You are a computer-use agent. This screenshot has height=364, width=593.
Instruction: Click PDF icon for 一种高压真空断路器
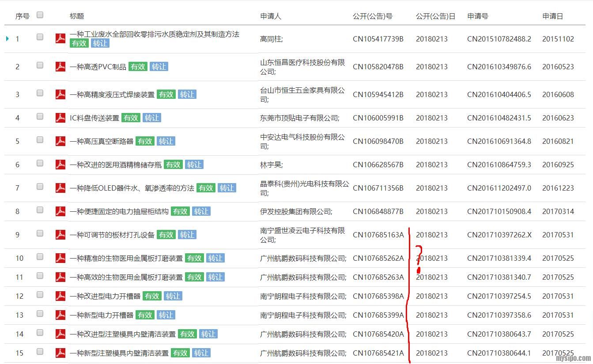coord(60,141)
